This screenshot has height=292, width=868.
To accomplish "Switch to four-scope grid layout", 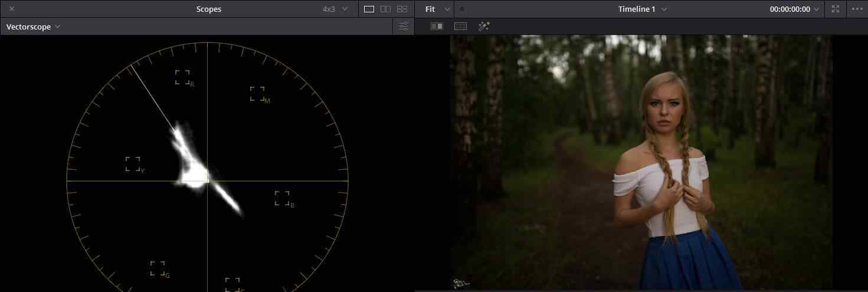I will 402,9.
